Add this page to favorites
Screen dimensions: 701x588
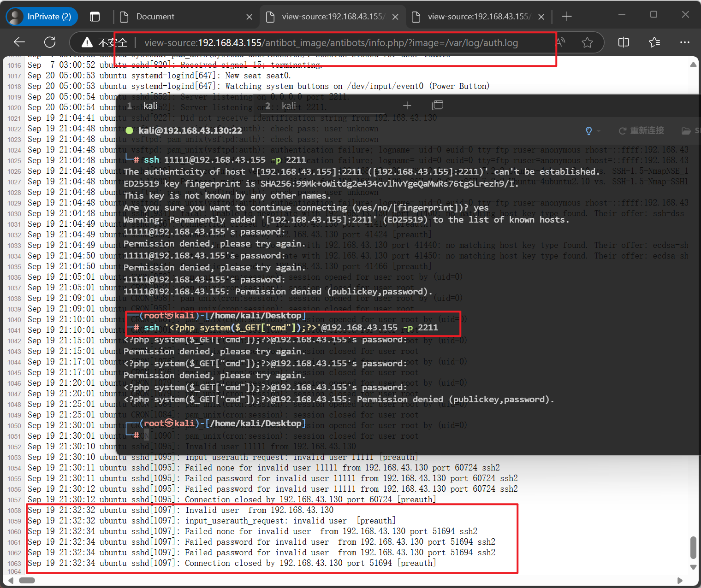pos(587,42)
